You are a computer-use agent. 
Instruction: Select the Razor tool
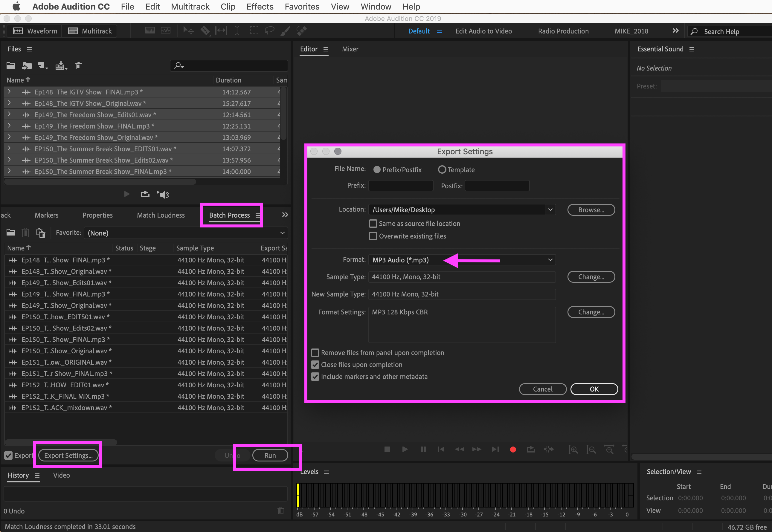coord(205,31)
